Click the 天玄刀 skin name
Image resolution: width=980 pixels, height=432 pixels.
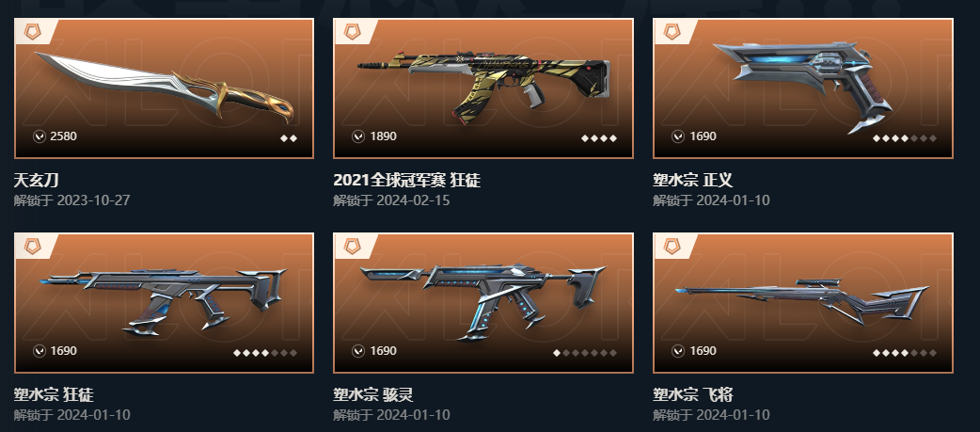(x=37, y=181)
